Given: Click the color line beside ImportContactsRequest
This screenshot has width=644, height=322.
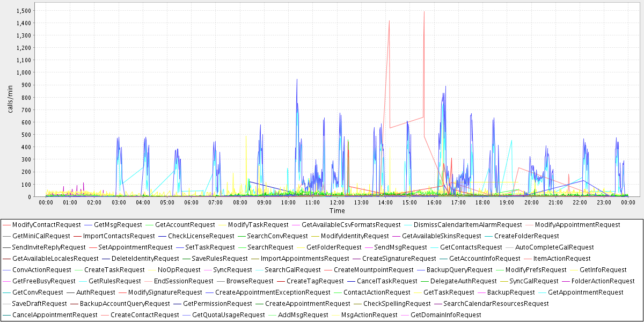Looking at the screenshot, I should 77,236.
